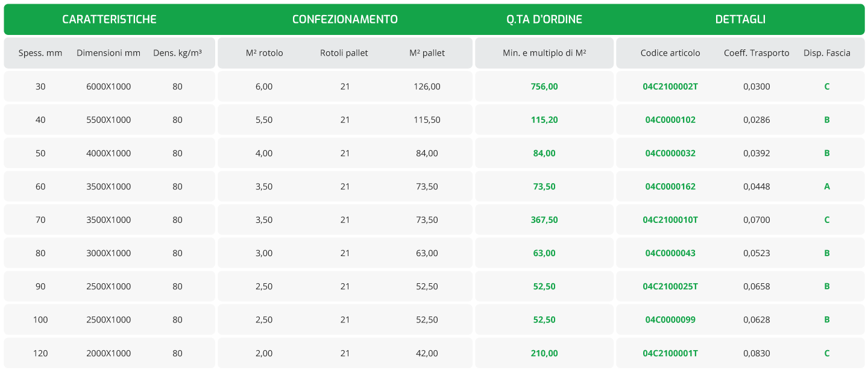Click article code 04C2100001T

[670, 353]
